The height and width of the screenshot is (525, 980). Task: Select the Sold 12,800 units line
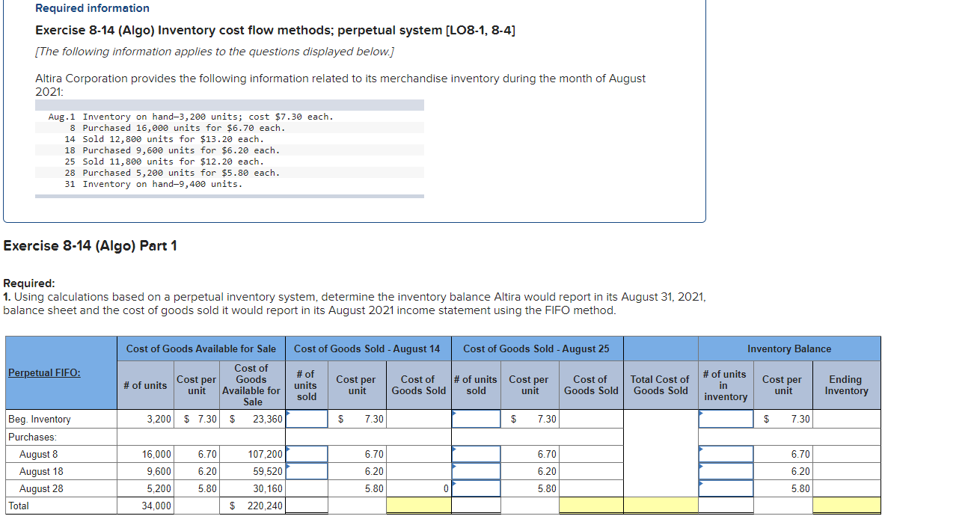click(164, 139)
